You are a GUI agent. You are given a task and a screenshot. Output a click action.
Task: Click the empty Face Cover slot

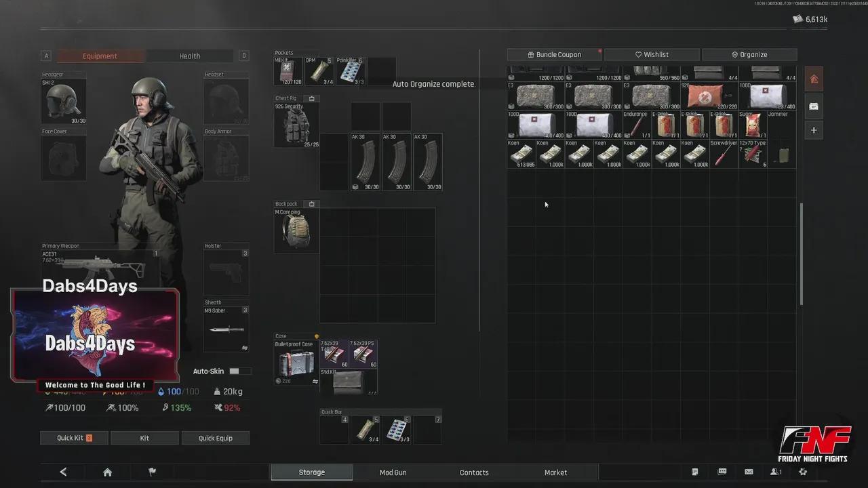click(x=64, y=158)
